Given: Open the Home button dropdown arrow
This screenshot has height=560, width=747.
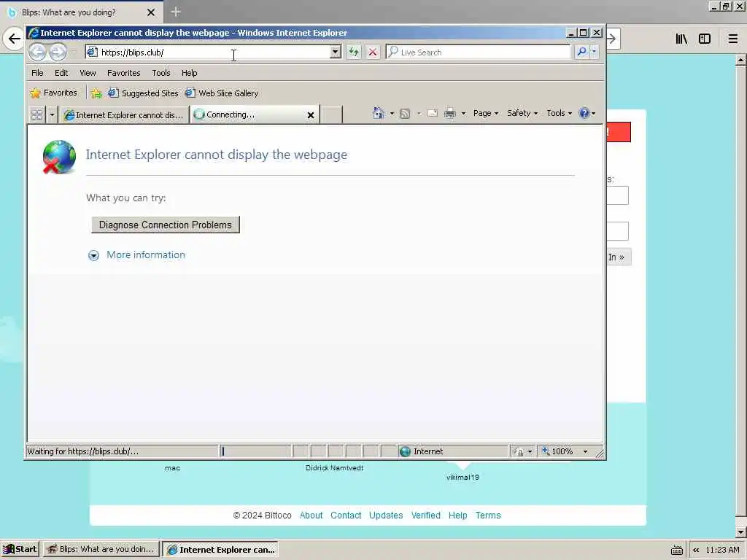Looking at the screenshot, I should coord(392,113).
